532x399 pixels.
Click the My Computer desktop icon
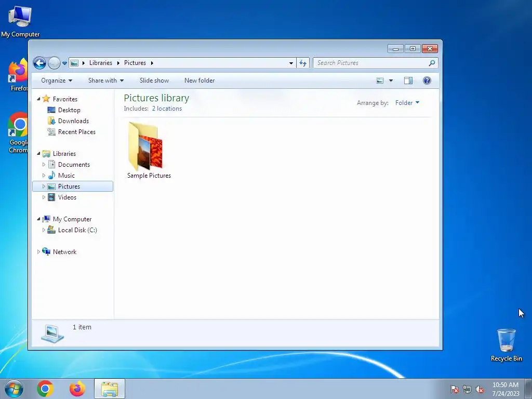point(20,21)
